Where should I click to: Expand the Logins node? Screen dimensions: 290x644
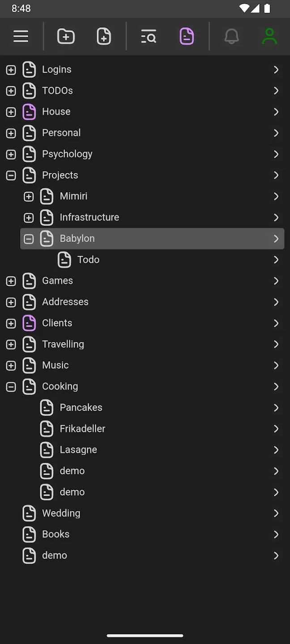(x=11, y=70)
